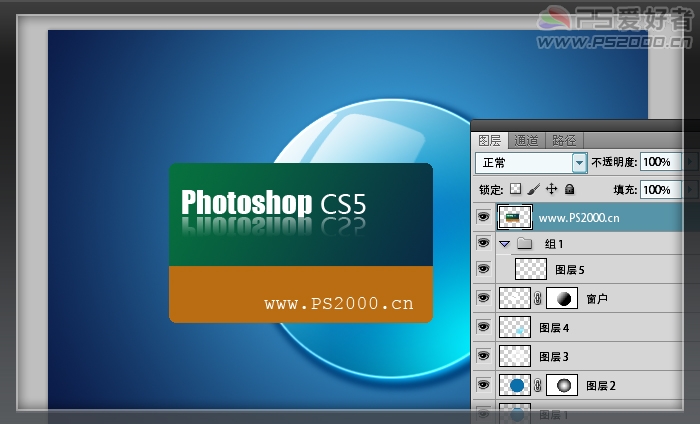Click the 组 1 folder icon
The width and height of the screenshot is (700, 424).
[525, 244]
